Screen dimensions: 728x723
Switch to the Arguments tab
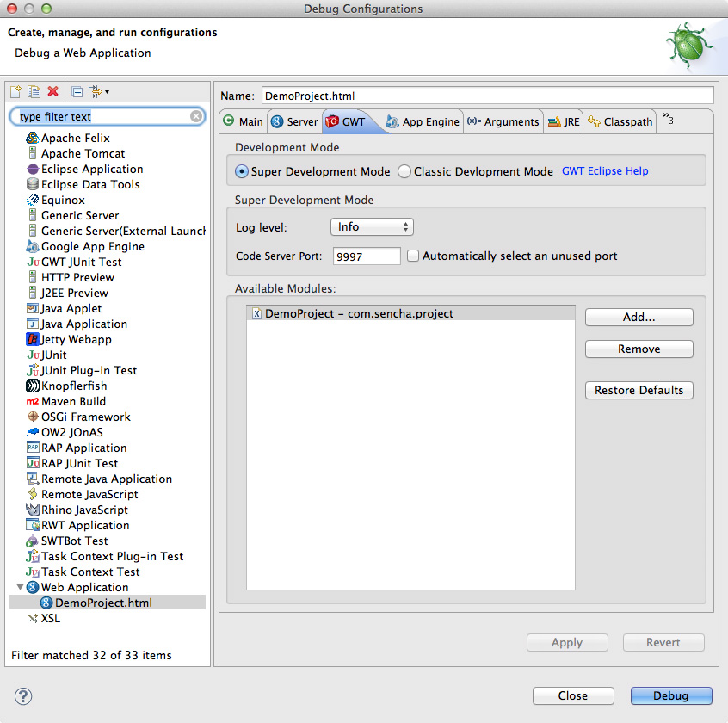point(503,121)
